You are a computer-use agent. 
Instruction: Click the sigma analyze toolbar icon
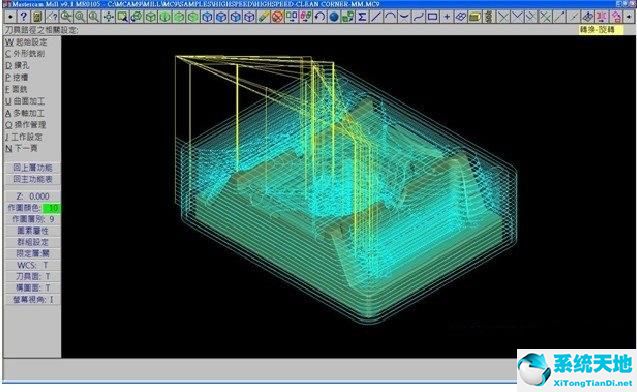click(362, 17)
